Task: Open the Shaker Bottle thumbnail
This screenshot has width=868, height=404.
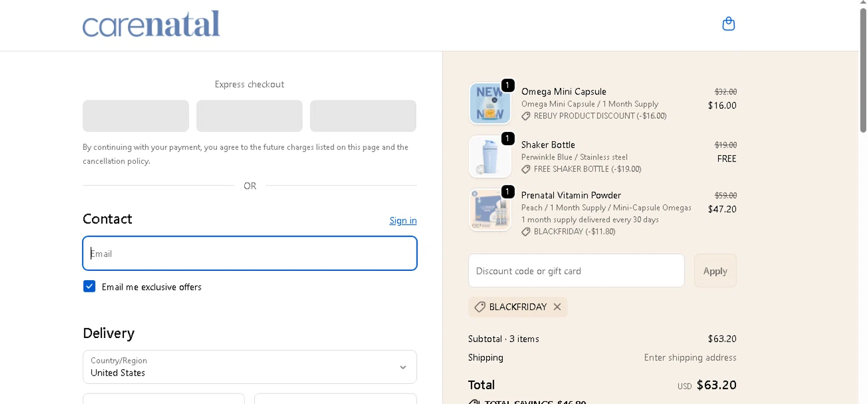Action: [x=490, y=157]
